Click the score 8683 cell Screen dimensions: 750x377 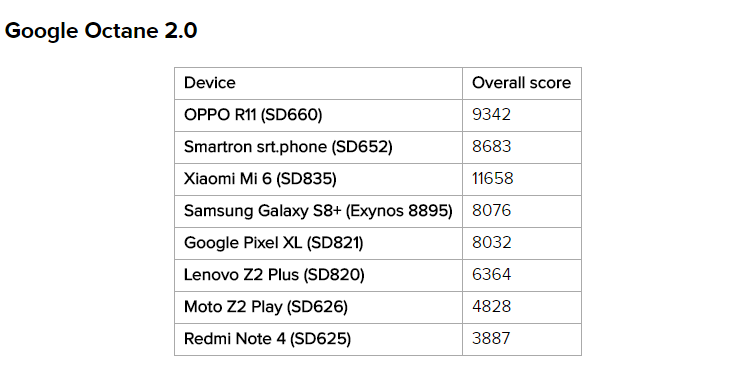pos(522,147)
